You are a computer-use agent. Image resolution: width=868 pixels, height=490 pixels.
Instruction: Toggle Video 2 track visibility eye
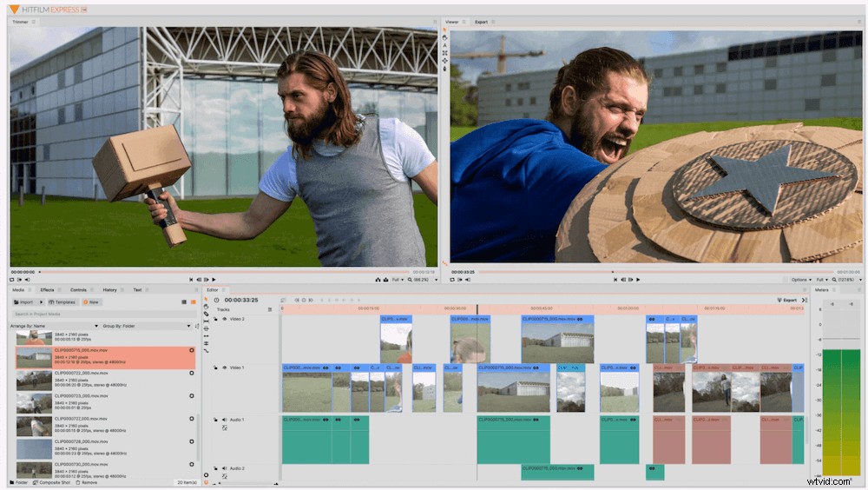(x=224, y=319)
